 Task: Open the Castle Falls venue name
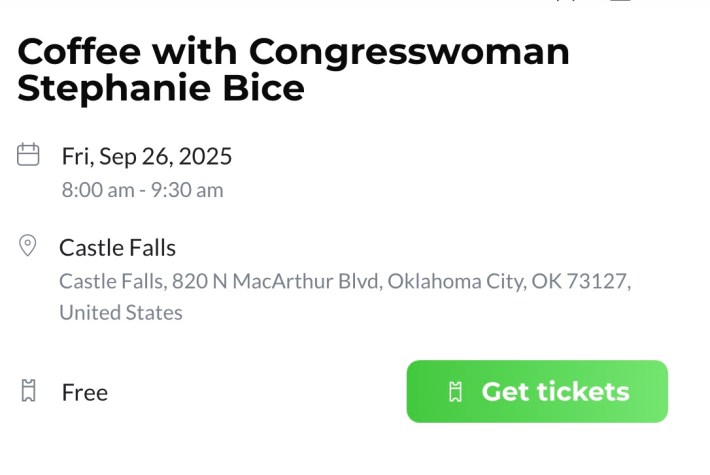point(117,248)
